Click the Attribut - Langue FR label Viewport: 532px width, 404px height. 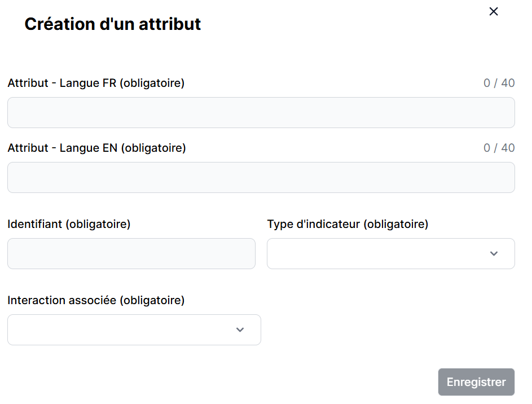[96, 83]
